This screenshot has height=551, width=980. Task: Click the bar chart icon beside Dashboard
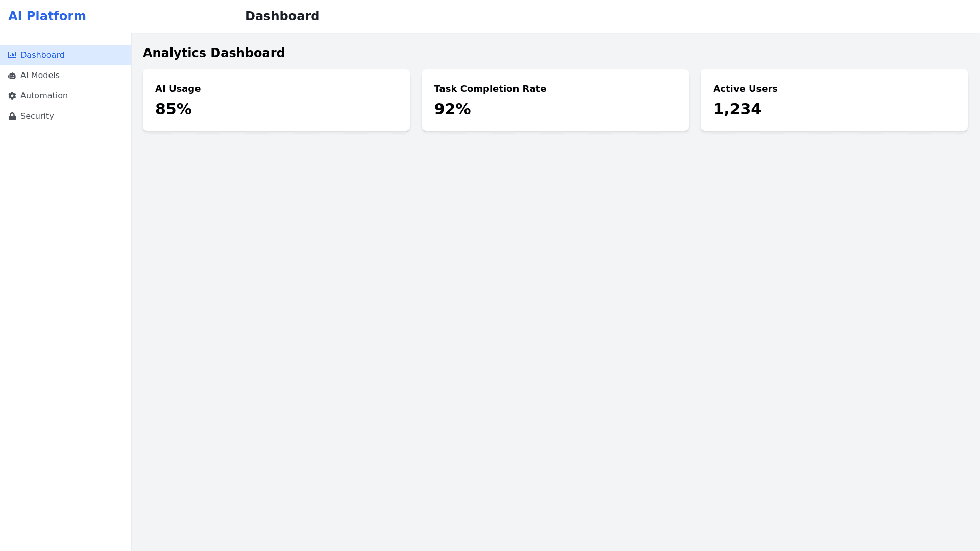[12, 55]
